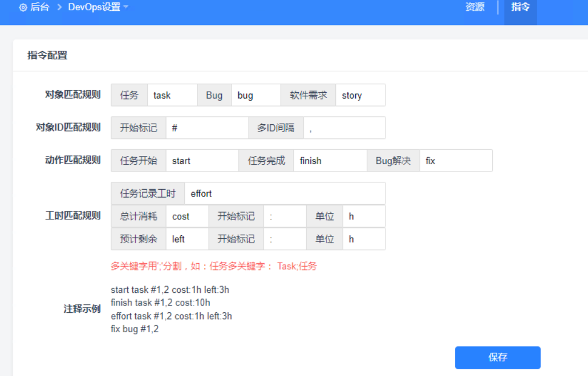Click the red multi-keyword hint text
The image size is (588, 376).
214,266
